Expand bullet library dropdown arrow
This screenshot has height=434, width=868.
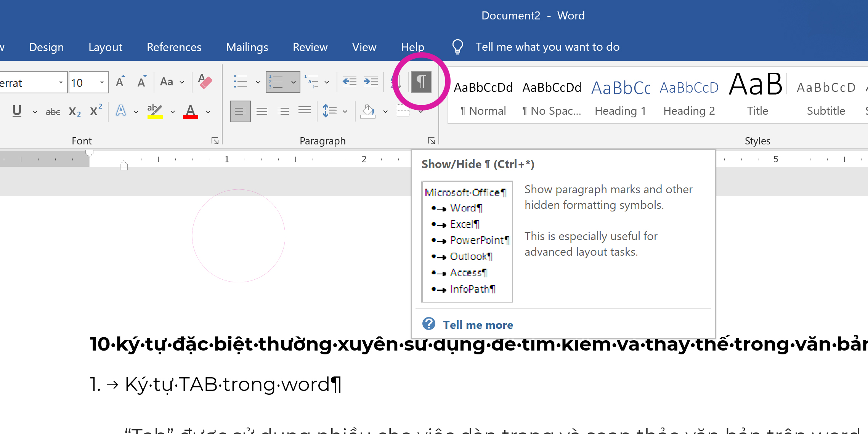tap(258, 82)
